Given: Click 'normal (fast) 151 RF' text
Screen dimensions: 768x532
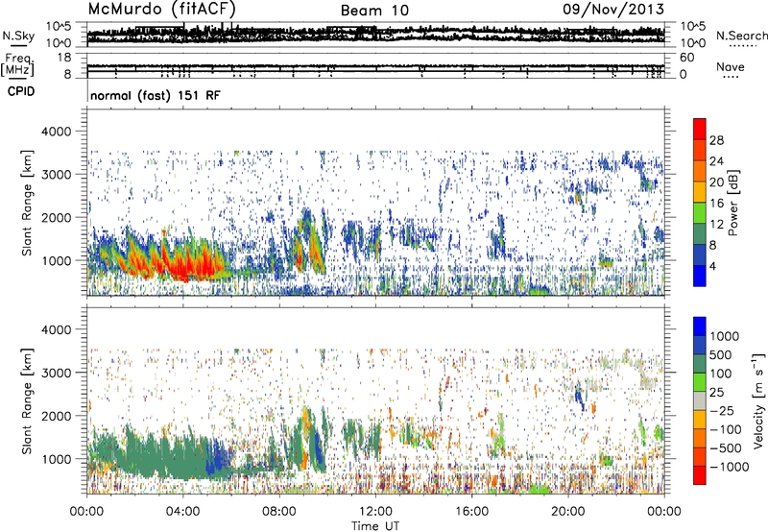Looking at the screenshot, I should [x=156, y=95].
